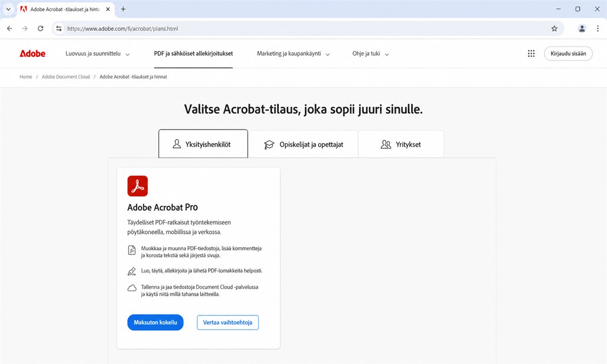607x364 pixels.
Task: Click the site information icon in address bar
Action: pyautogui.click(x=59, y=29)
